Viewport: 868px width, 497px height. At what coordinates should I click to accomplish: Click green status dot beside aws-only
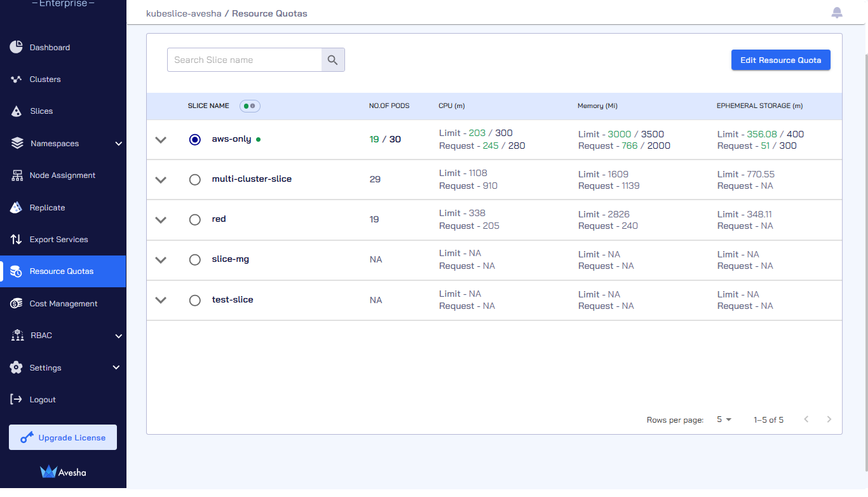click(258, 139)
